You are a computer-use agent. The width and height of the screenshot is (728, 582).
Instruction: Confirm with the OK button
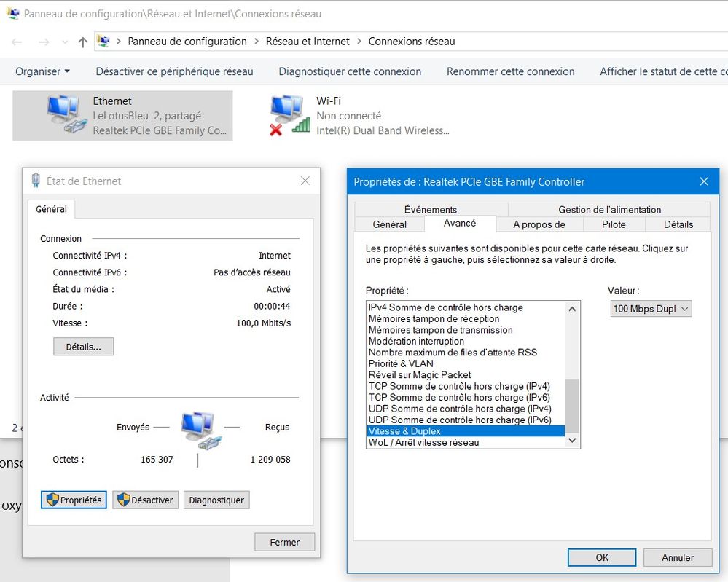(x=601, y=557)
